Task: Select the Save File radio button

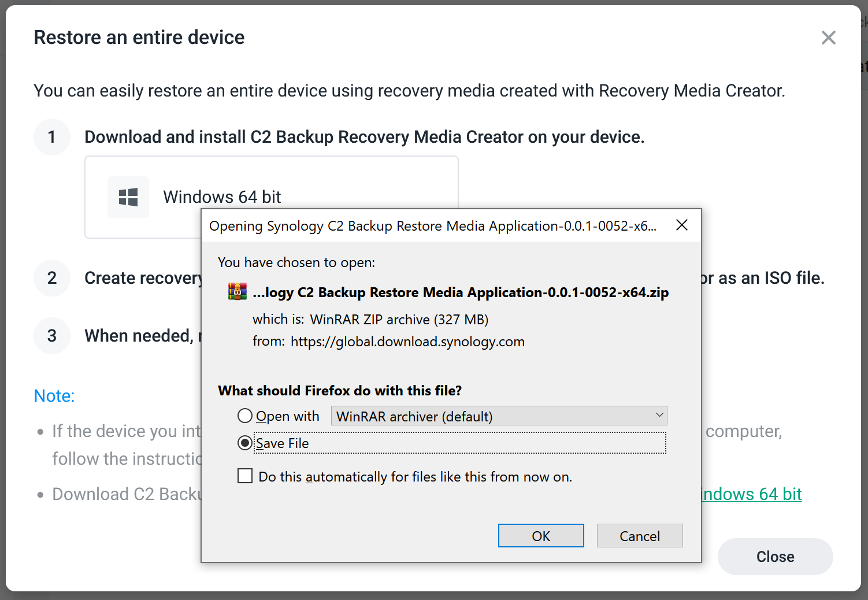Action: [245, 443]
